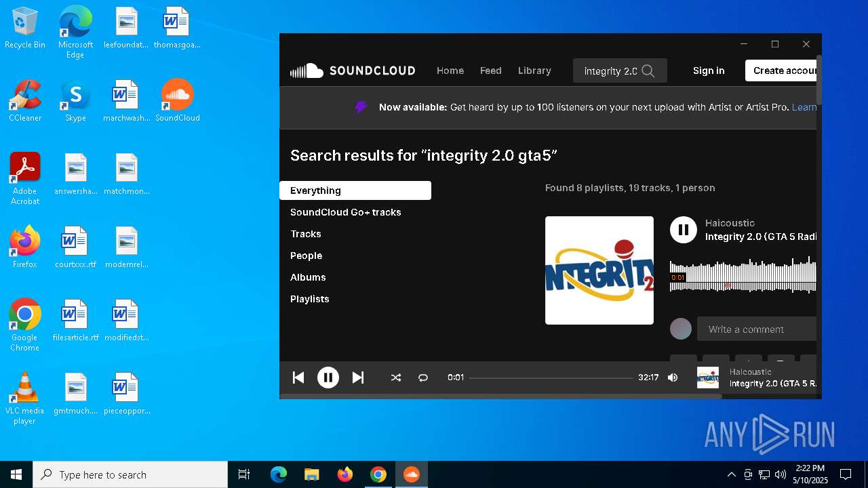Select the SoundCloud Go+ tracks filter
Screen dimensions: 868x488
point(346,212)
